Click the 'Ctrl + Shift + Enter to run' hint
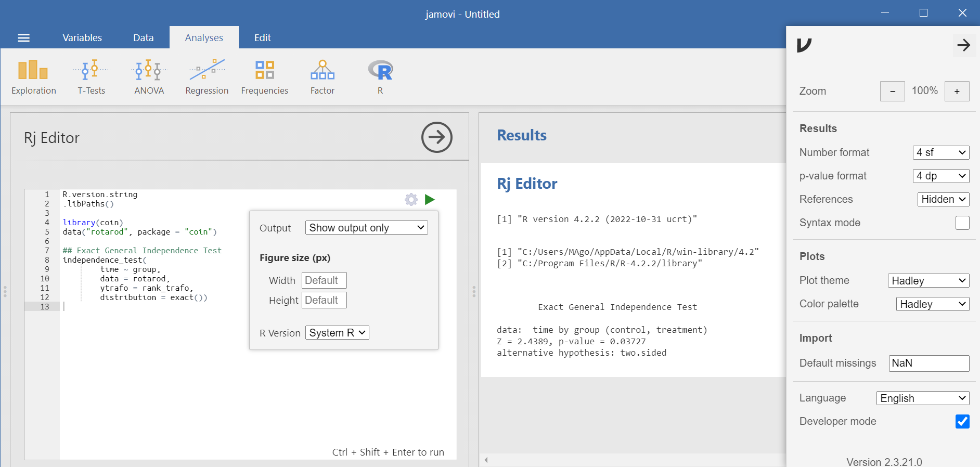This screenshot has width=980, height=467. coord(388,452)
